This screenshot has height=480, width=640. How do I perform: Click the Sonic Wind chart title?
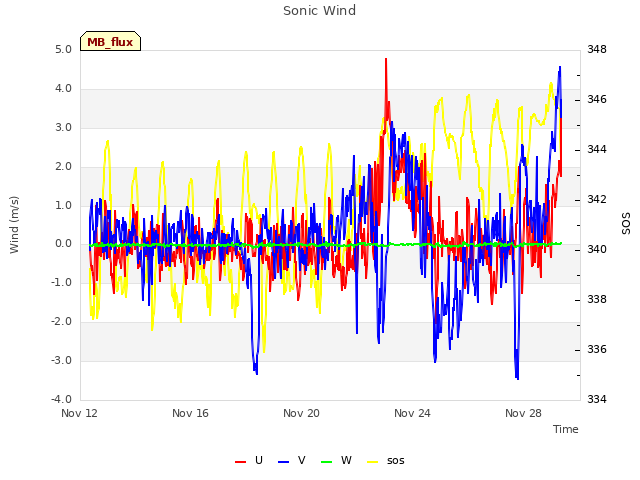click(320, 10)
